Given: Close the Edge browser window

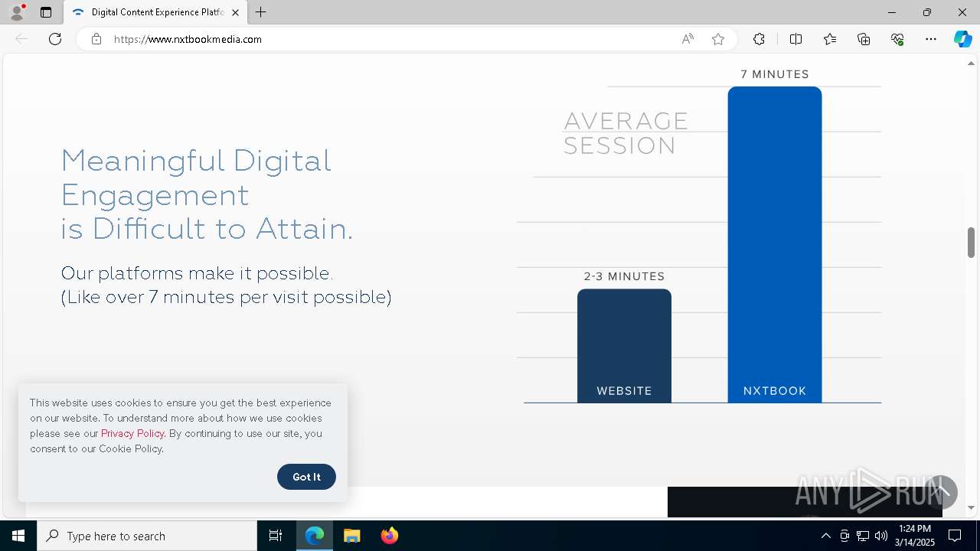Looking at the screenshot, I should pos(962,12).
